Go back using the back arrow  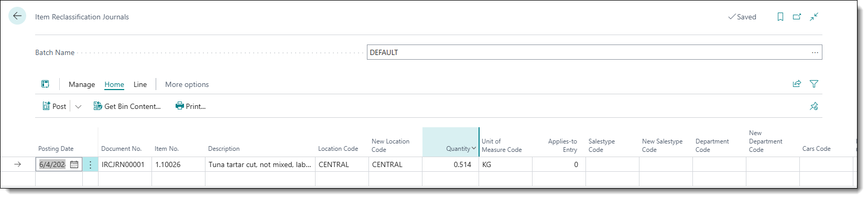17,16
